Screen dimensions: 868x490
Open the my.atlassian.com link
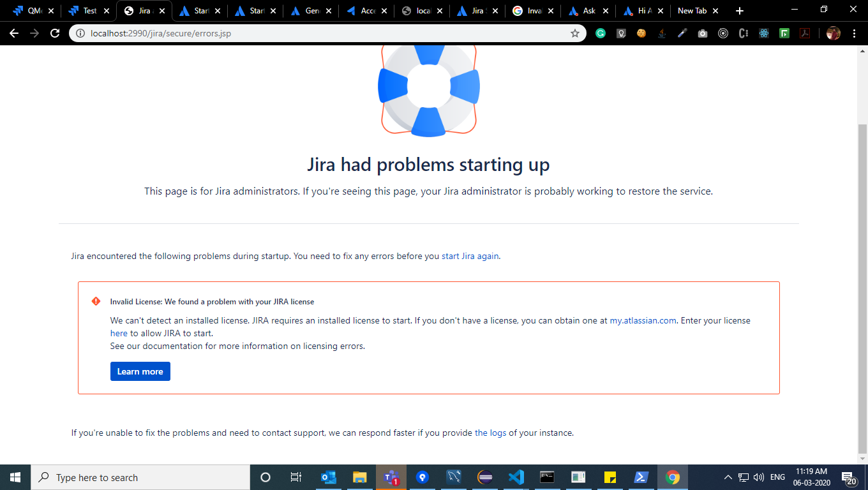643,320
